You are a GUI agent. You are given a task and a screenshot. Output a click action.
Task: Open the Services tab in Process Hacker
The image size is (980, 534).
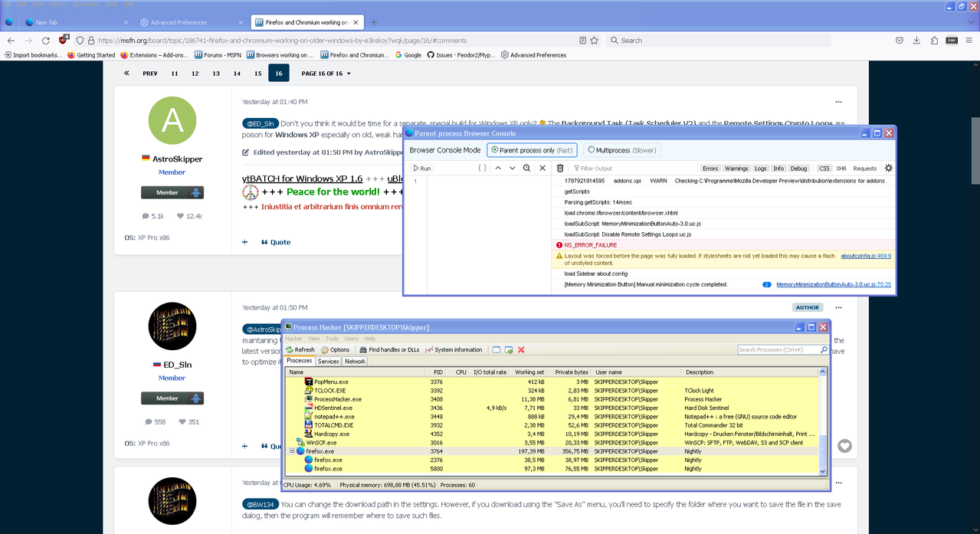tap(329, 361)
